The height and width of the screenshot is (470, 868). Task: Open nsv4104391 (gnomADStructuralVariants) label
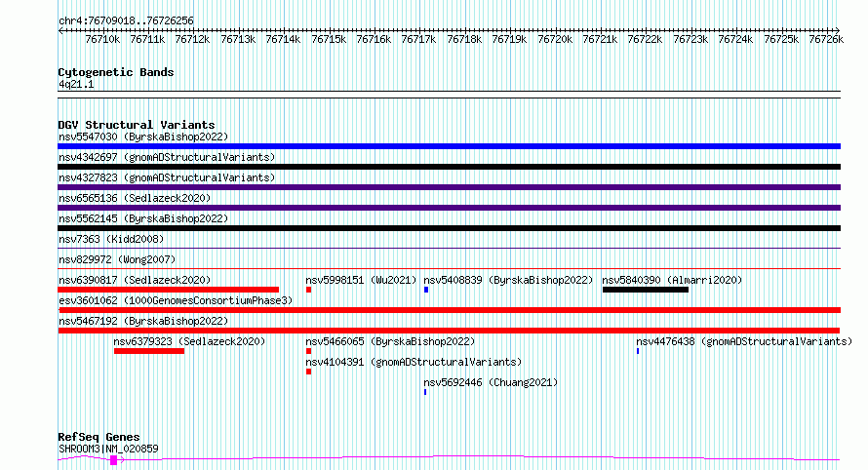tap(414, 362)
